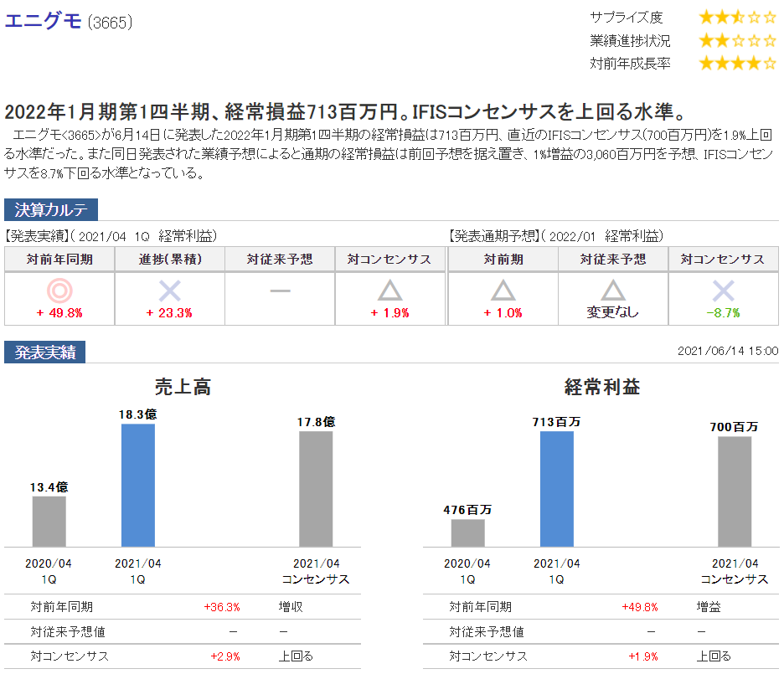
Task: Click the 対前期 column header
Action: (503, 260)
